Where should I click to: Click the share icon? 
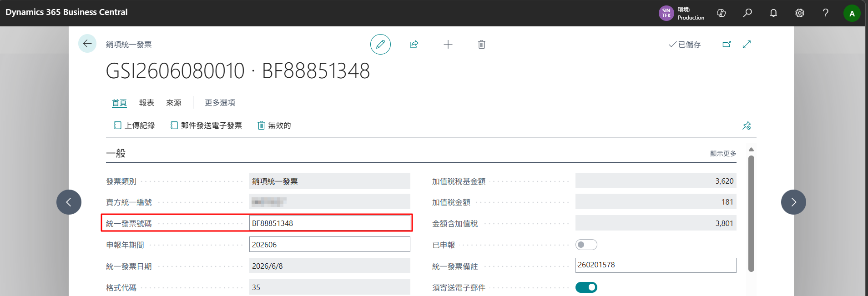tap(414, 44)
